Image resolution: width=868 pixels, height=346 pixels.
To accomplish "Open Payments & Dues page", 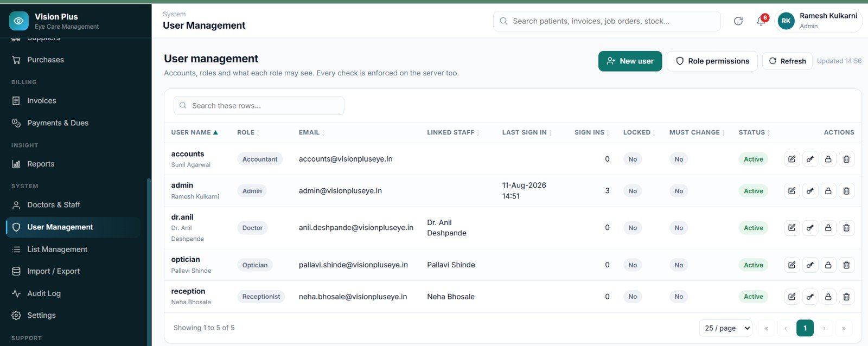I will click(73, 123).
